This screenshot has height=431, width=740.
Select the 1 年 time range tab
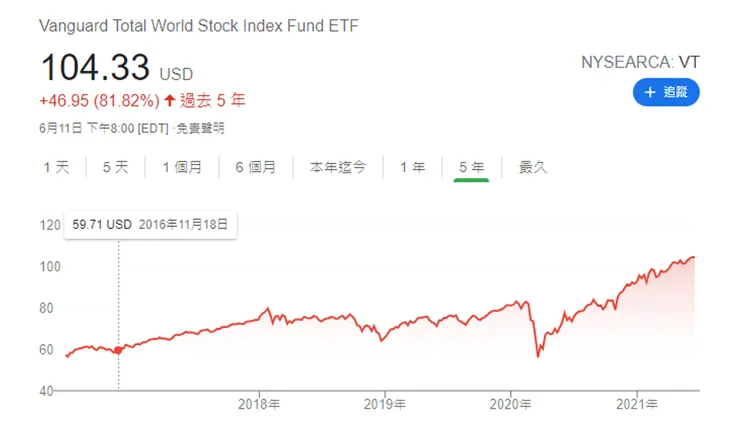click(412, 167)
